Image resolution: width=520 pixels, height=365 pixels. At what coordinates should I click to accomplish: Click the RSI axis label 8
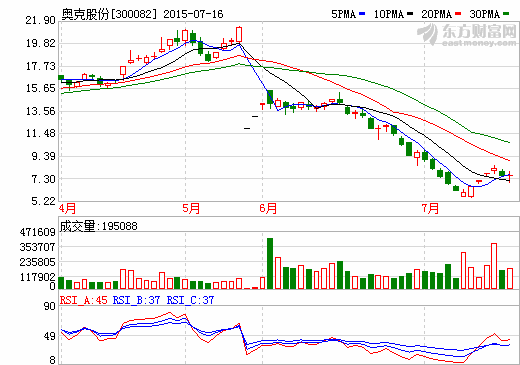pos(52,360)
